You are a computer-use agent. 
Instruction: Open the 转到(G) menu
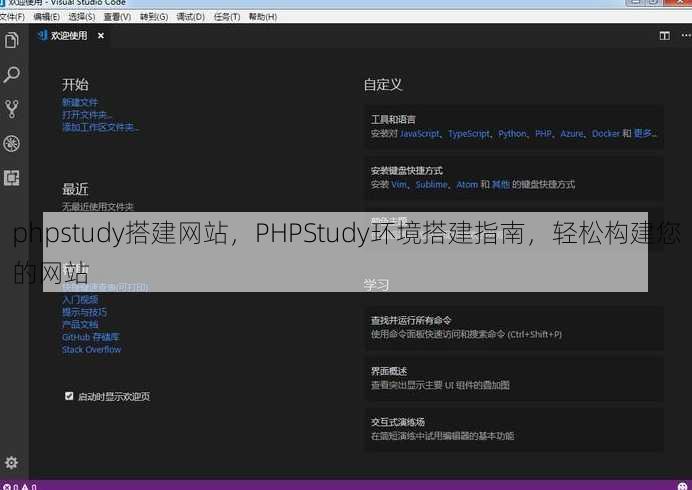pyautogui.click(x=154, y=17)
